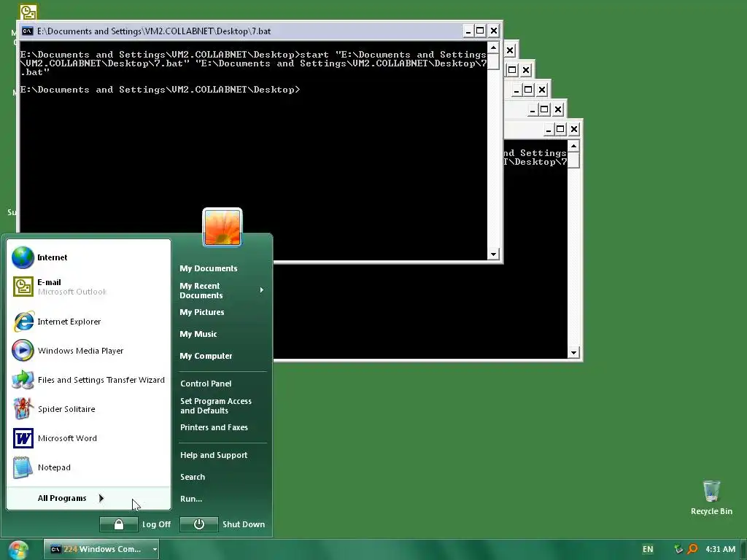Open the 7.bat window system menu icon
Viewport: 747px width, 560px height.
(x=28, y=31)
